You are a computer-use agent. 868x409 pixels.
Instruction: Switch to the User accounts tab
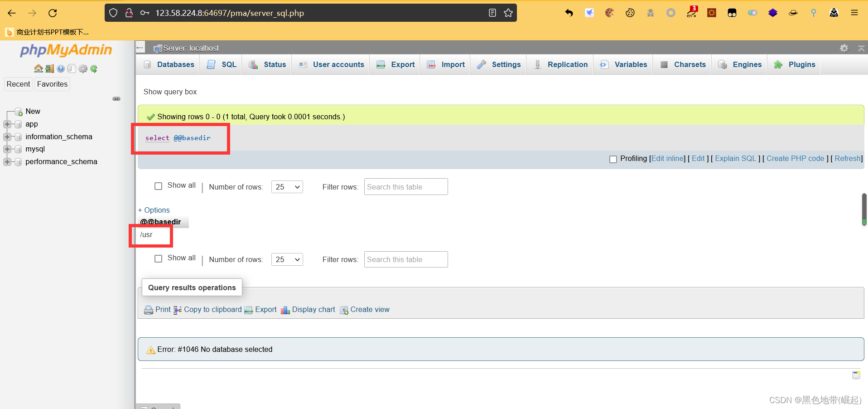[x=338, y=64]
